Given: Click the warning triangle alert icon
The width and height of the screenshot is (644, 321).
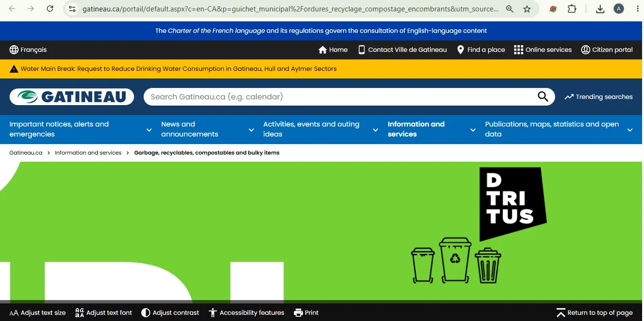Looking at the screenshot, I should (x=14, y=69).
